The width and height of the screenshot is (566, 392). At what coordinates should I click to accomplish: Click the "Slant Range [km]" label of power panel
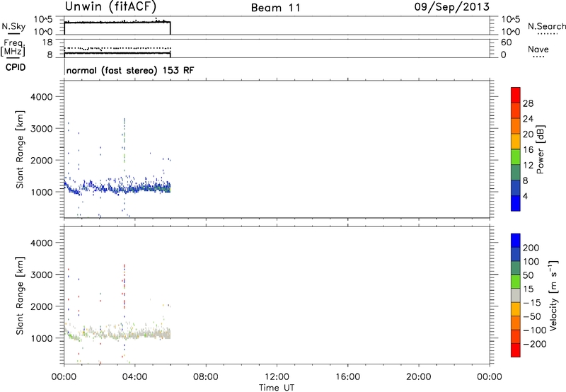pyautogui.click(x=20, y=149)
